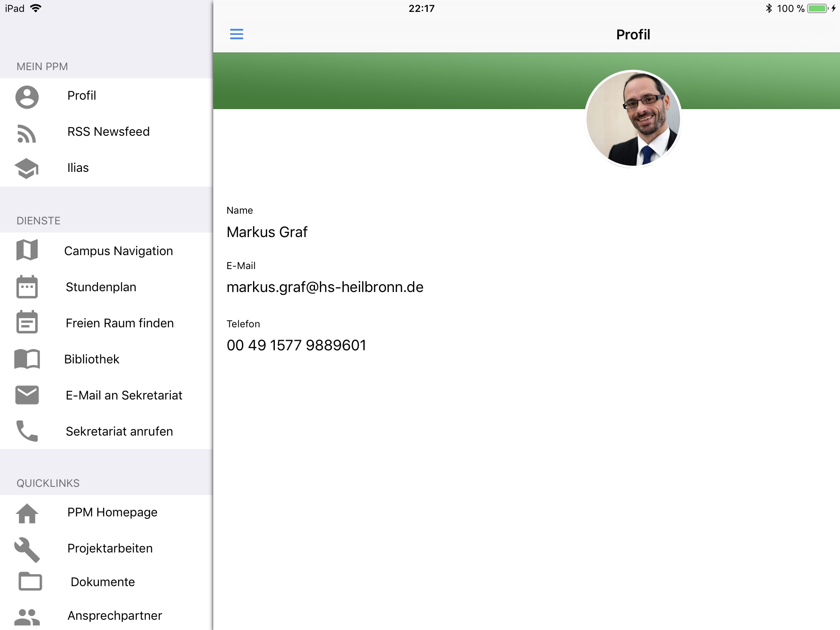The height and width of the screenshot is (630, 840).
Task: Select Bibliothek library icon
Action: click(27, 358)
